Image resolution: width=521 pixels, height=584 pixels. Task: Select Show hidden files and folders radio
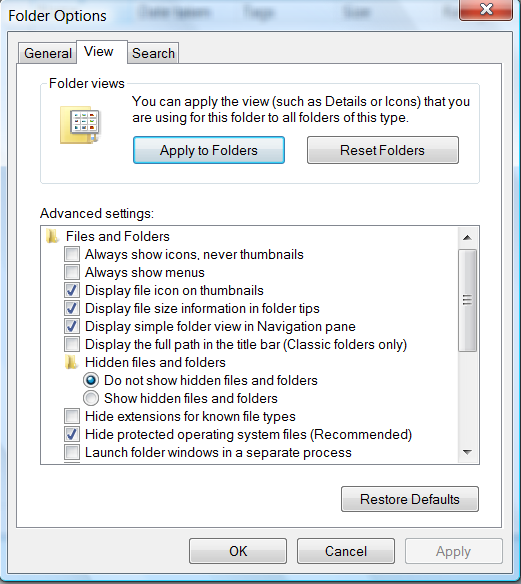[91, 398]
